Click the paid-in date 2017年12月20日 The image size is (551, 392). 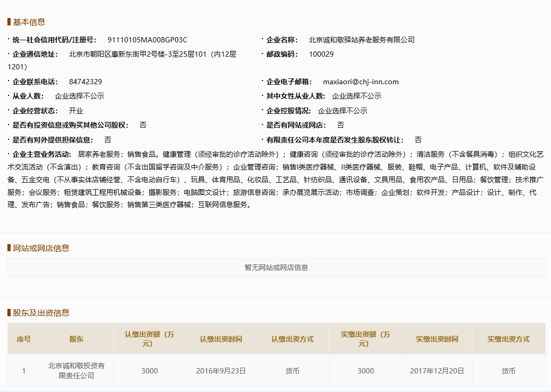437,371
